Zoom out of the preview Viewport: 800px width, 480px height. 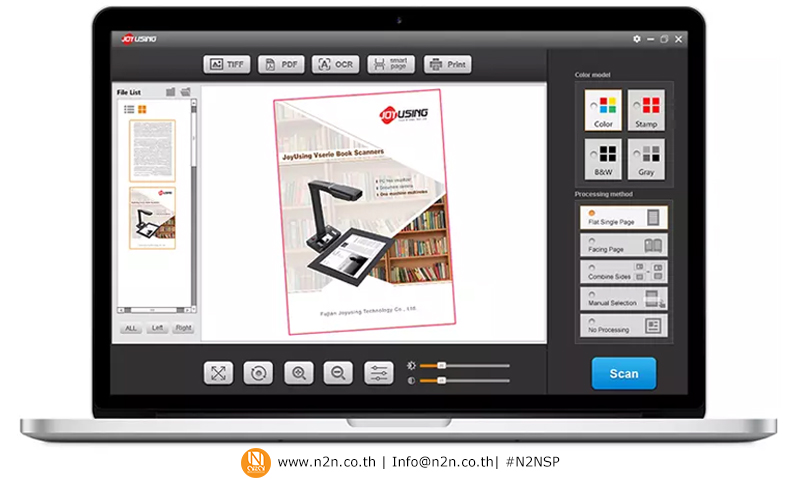point(338,373)
